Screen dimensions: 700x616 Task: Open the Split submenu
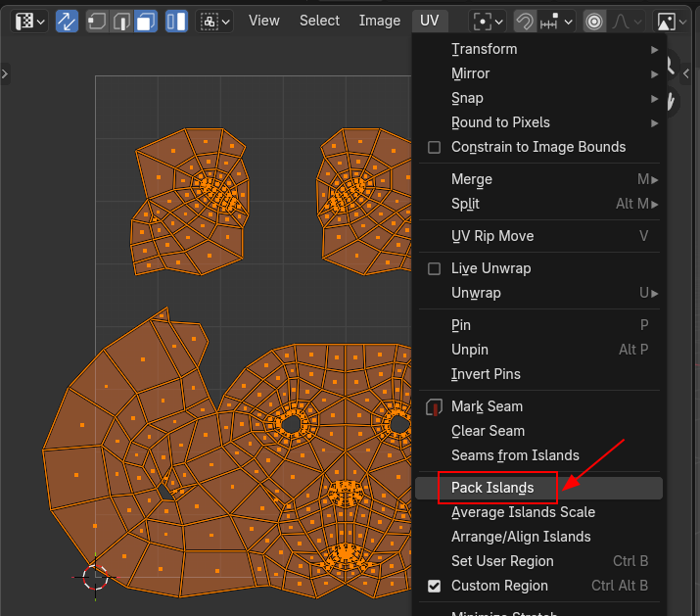click(x=538, y=204)
